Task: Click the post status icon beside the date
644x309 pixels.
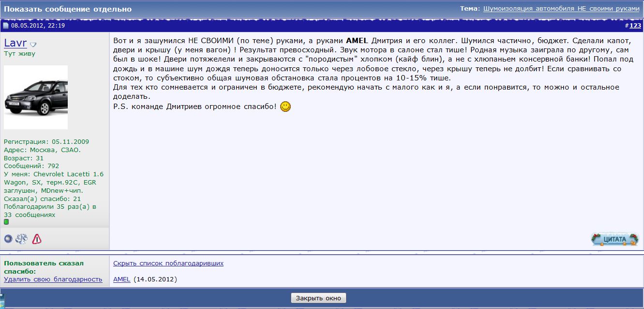Action: (6, 26)
